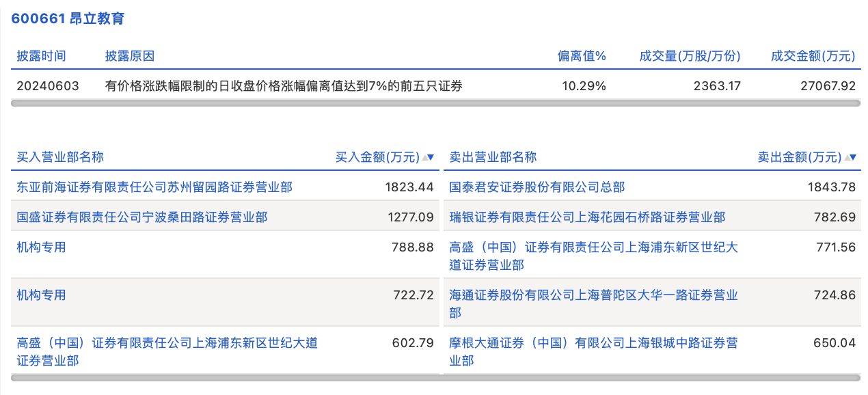Click 机构专用 row with 788.88 amount
Viewport: 868px width, 395px height.
tap(42, 247)
